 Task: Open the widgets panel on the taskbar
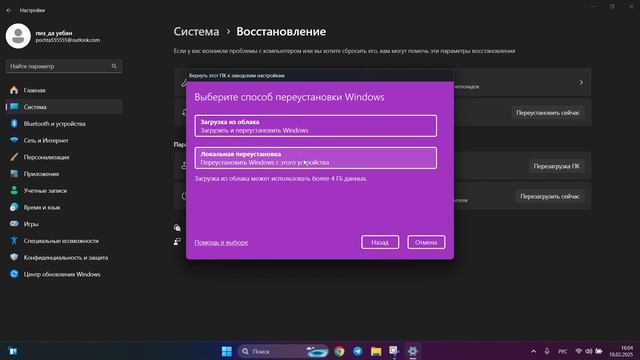[13, 351]
